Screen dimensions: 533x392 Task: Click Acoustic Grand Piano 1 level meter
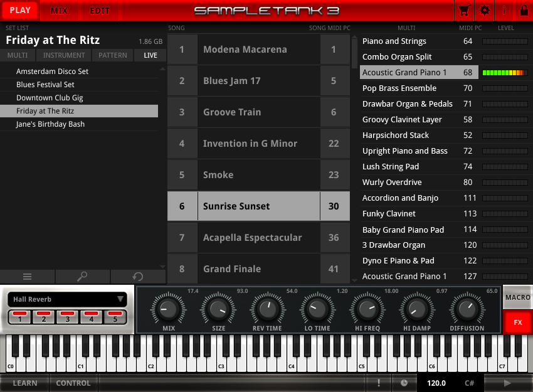(x=505, y=72)
